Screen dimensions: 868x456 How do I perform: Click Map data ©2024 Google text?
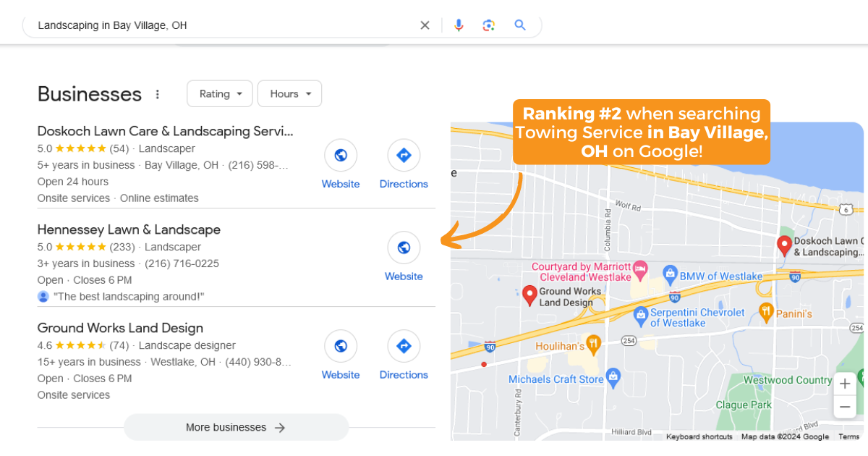[x=785, y=436]
